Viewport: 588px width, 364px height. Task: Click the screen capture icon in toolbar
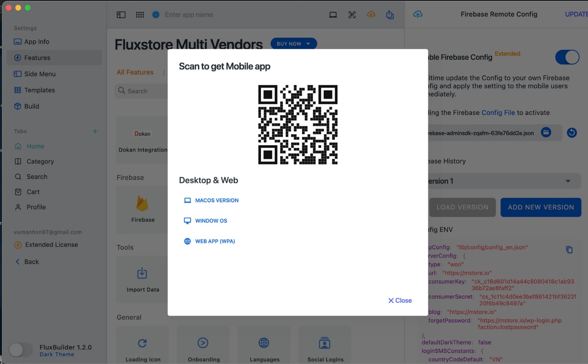click(x=352, y=15)
